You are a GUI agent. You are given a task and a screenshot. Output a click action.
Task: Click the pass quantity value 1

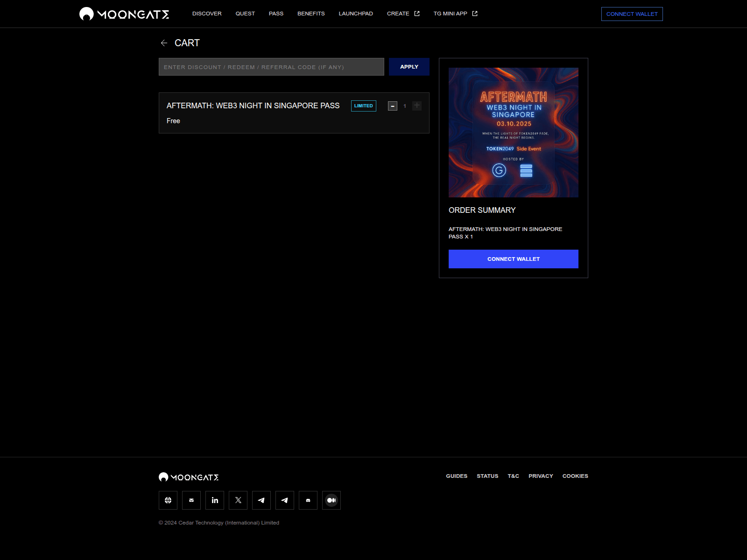tap(405, 106)
